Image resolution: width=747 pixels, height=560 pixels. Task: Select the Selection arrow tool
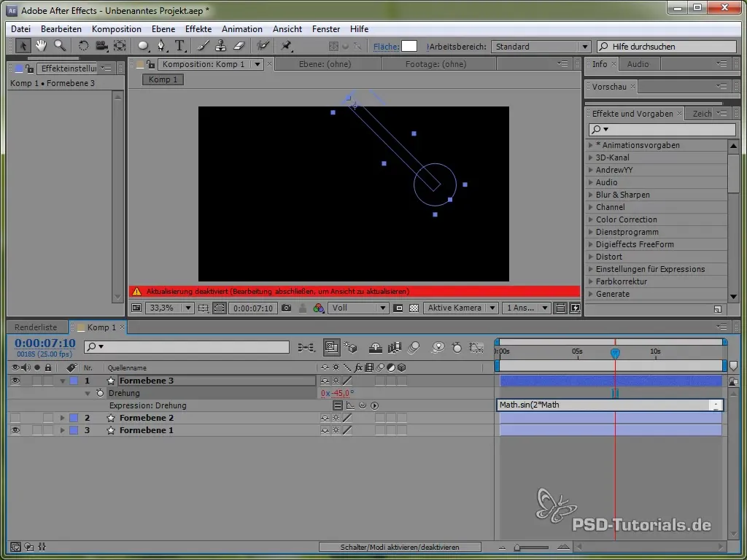pos(23,46)
